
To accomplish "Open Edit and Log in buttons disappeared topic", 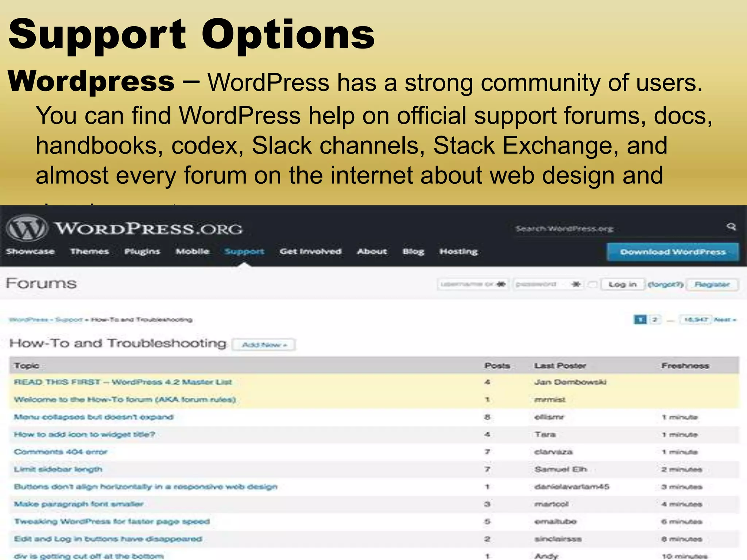I will [x=108, y=539].
